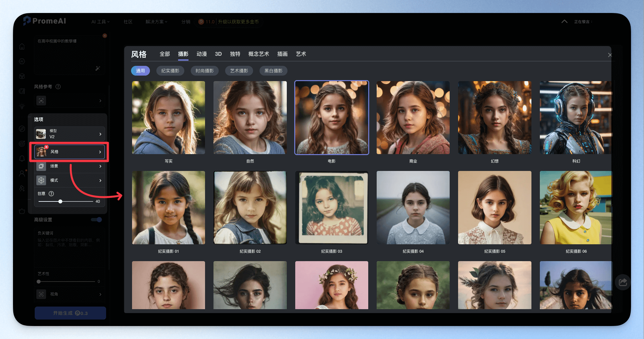The image size is (644, 339).
Task: Click the 风格参考 info icon
Action: [x=58, y=87]
